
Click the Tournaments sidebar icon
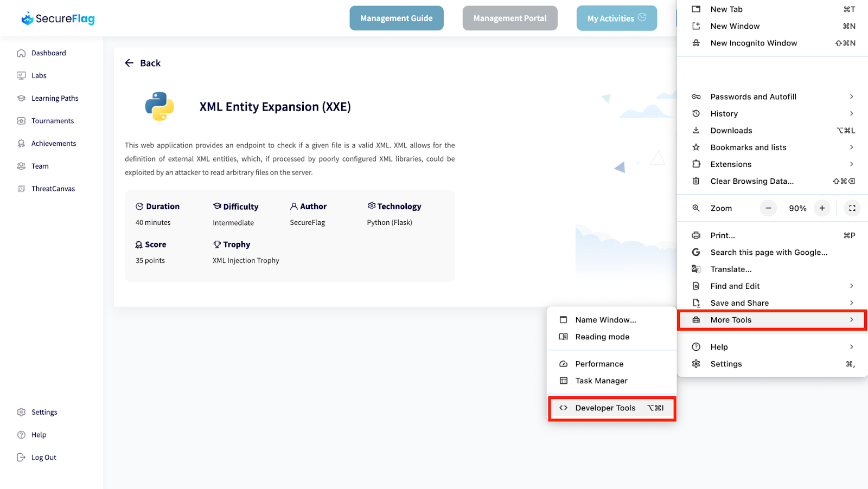[21, 121]
